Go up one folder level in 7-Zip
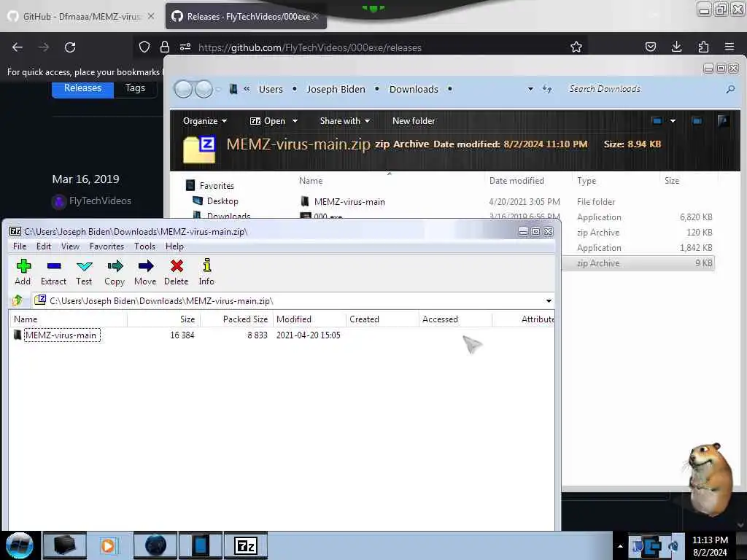The height and width of the screenshot is (560, 747). [x=18, y=300]
